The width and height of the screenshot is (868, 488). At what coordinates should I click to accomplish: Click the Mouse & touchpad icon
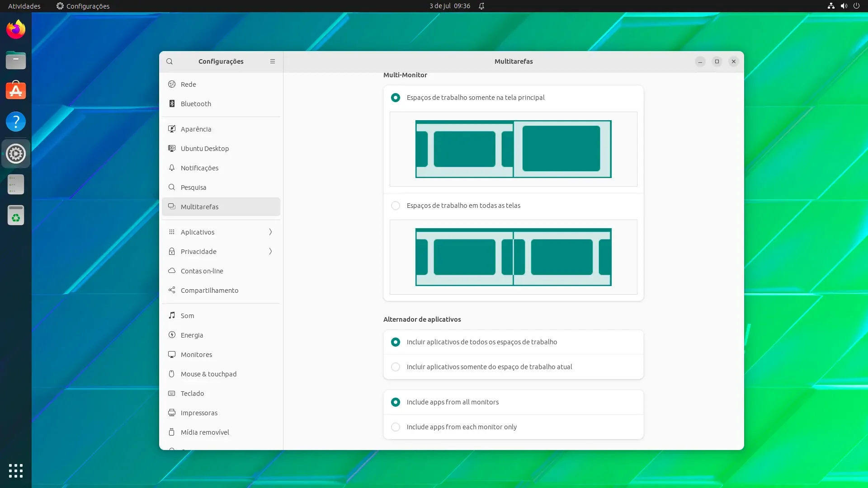click(172, 374)
